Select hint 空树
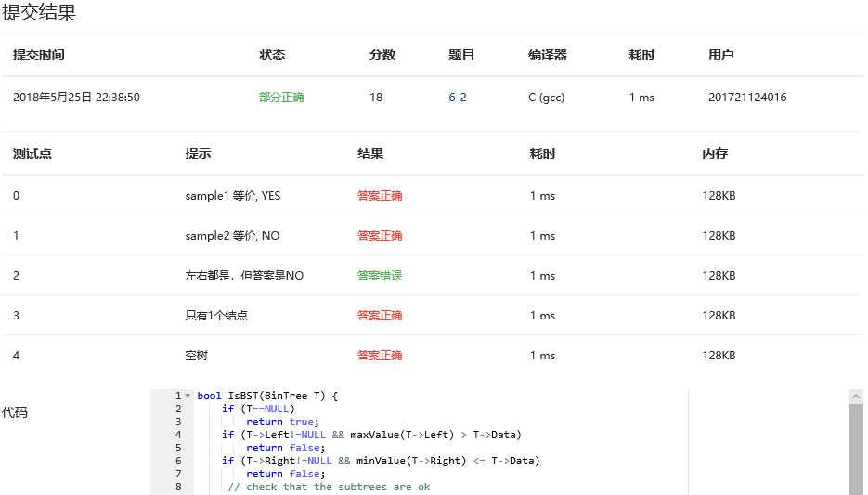 (x=196, y=356)
